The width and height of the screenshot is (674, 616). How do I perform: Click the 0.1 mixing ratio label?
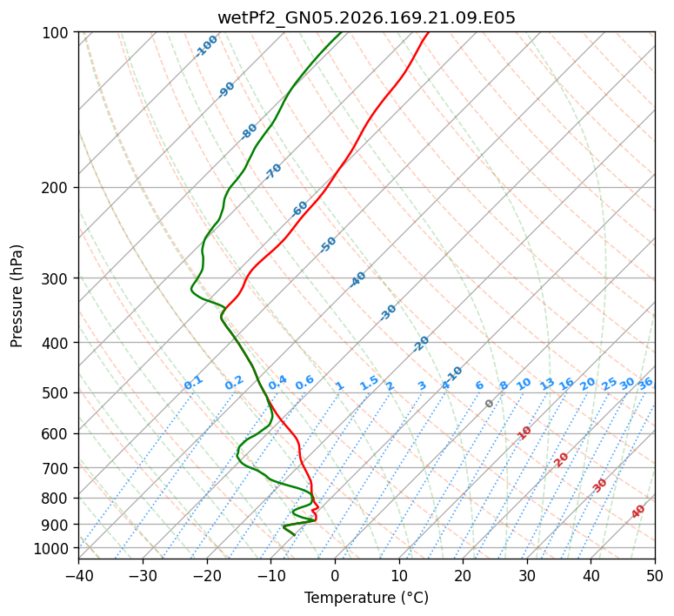tap(193, 383)
